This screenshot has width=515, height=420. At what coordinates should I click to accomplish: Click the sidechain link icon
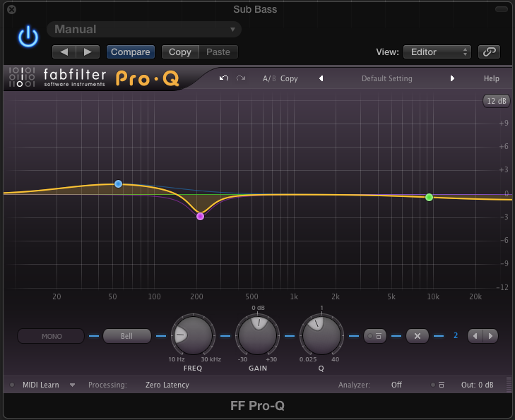point(489,52)
